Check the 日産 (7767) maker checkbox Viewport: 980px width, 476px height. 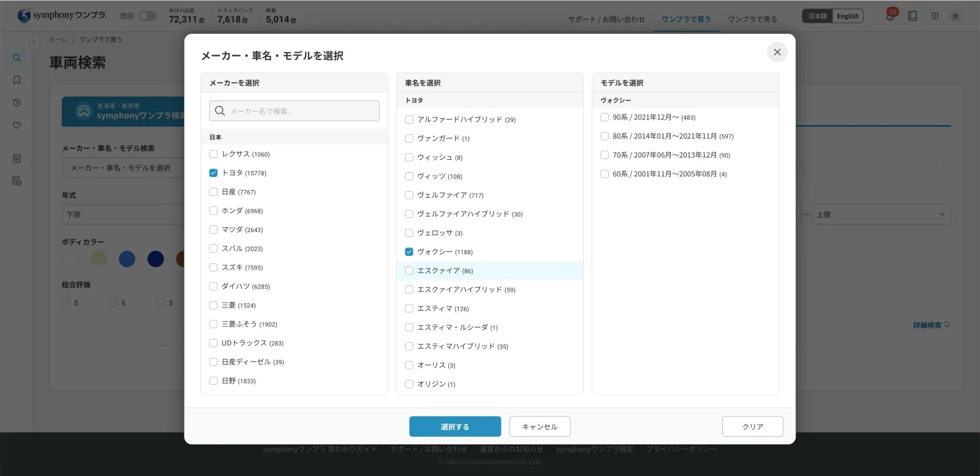[x=213, y=192]
